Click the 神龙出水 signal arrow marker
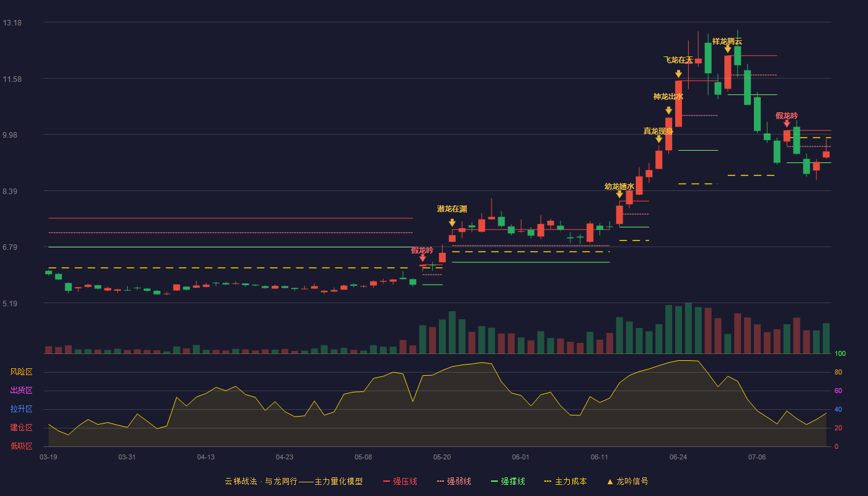This screenshot has height=496, width=868. click(x=668, y=110)
